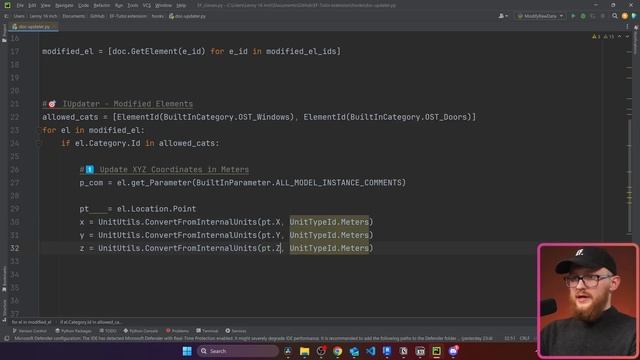Open the Terminal tool window

point(207,331)
